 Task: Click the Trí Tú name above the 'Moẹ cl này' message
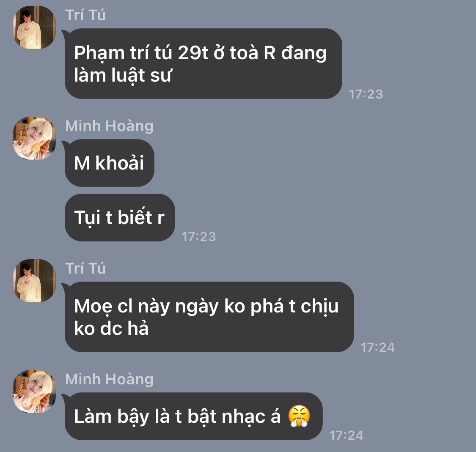pyautogui.click(x=85, y=268)
